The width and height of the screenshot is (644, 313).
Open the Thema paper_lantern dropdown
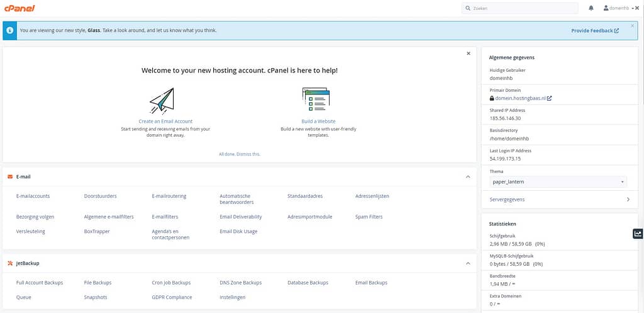[x=558, y=181]
